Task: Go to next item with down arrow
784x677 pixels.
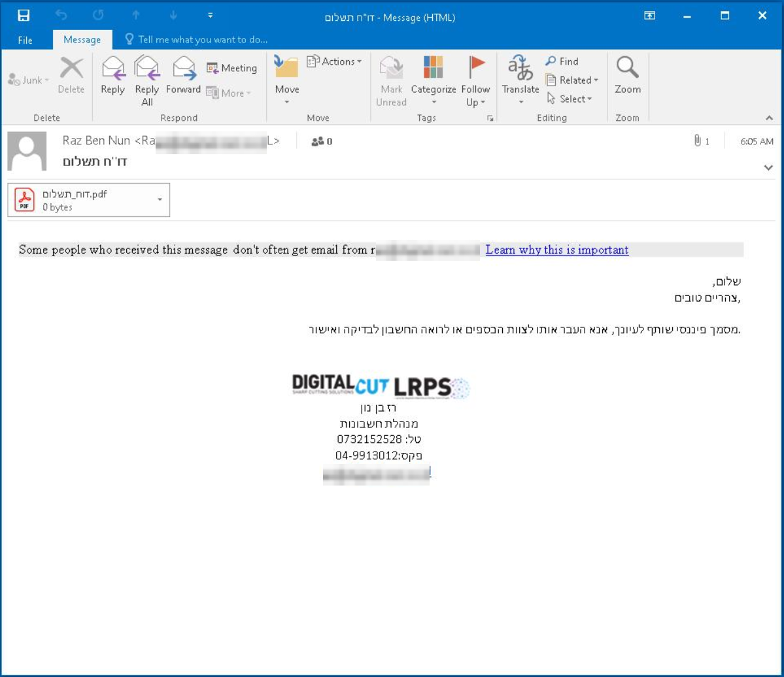Action: pyautogui.click(x=173, y=16)
